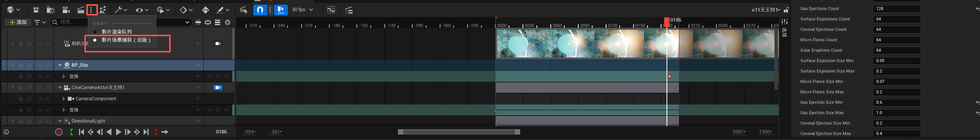Play the sequence in reverse
980x140 pixels.
(x=109, y=132)
